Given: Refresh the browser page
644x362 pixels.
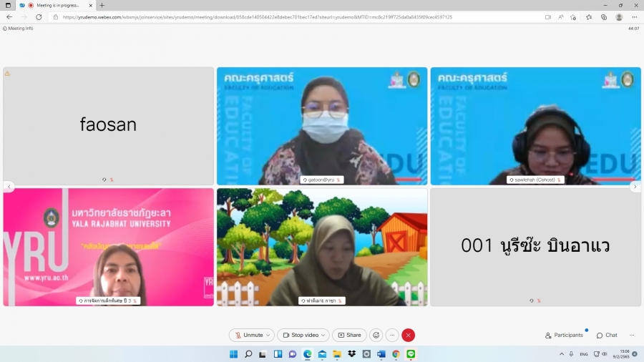Looking at the screenshot, I should coord(39,17).
